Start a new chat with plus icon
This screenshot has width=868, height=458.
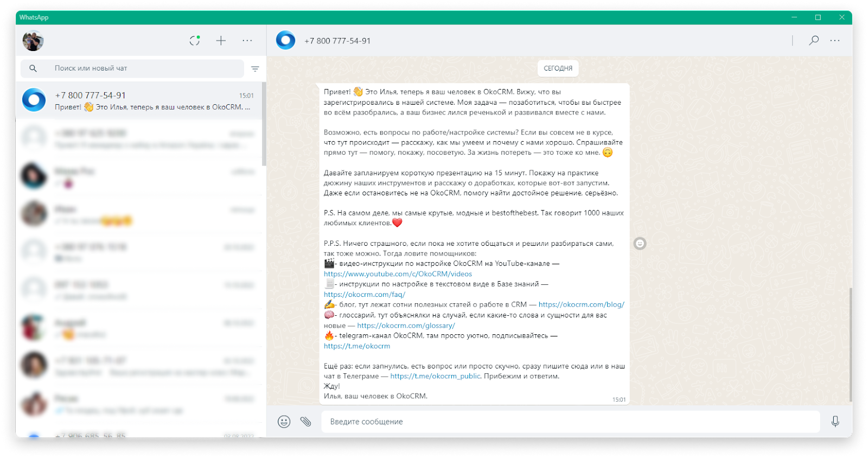[x=221, y=41]
